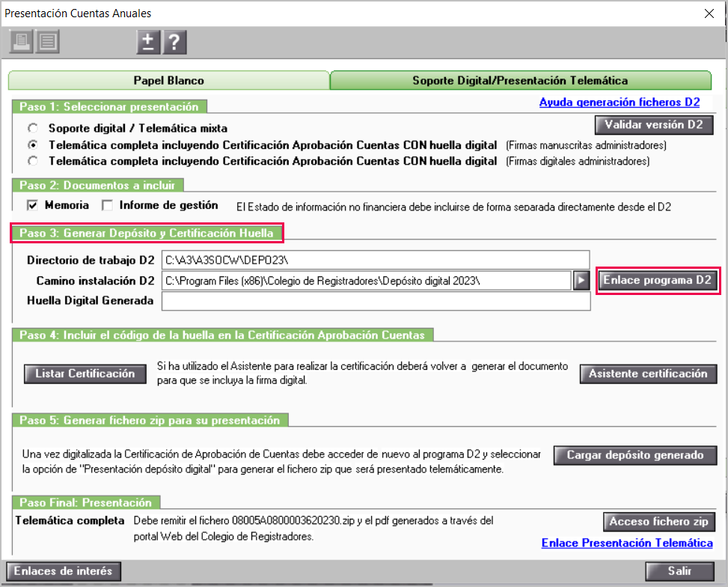Click the Listar Certificación button

(85, 374)
